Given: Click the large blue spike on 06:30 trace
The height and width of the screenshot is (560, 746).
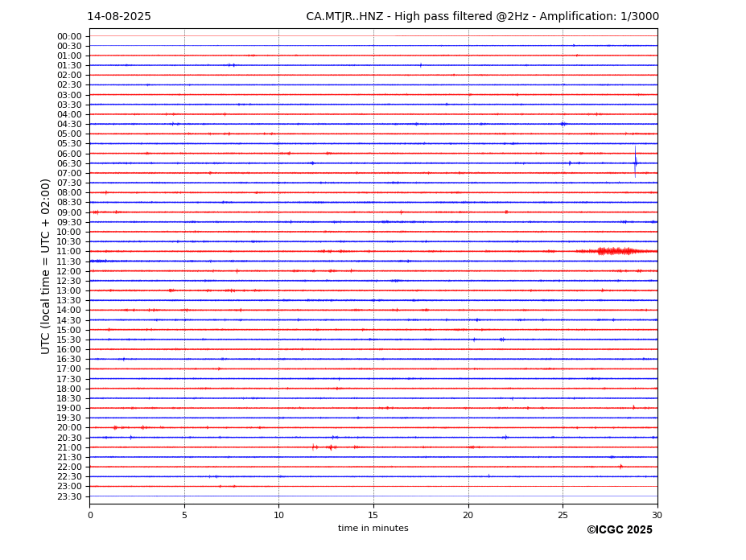Looking at the screenshot, I should [635, 163].
